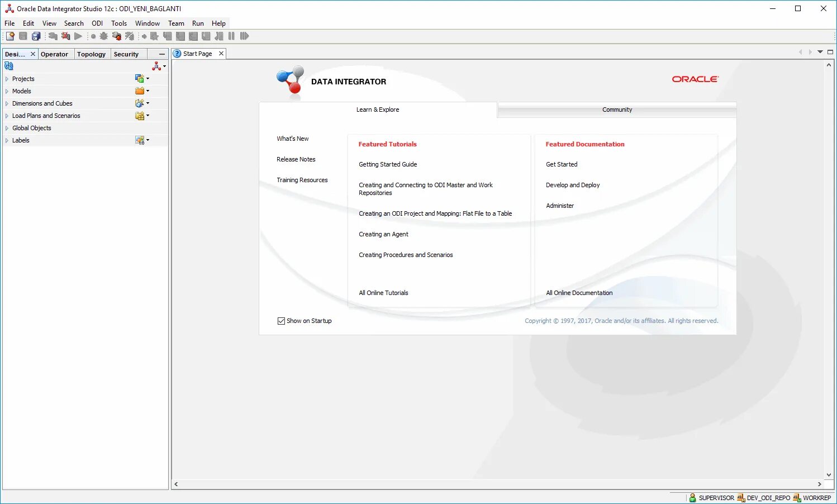Click the New Project icon in Projects row

click(140, 79)
